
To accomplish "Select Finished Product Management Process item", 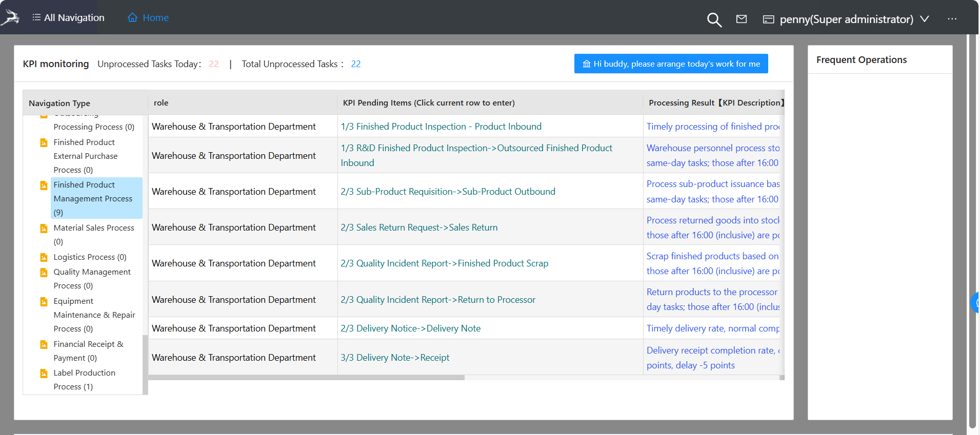I will click(93, 198).
